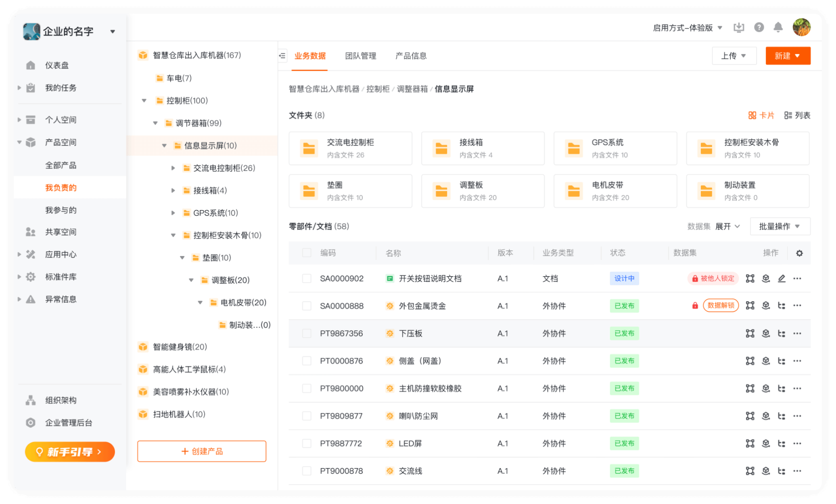Open more options for 下压板 row

tap(797, 333)
